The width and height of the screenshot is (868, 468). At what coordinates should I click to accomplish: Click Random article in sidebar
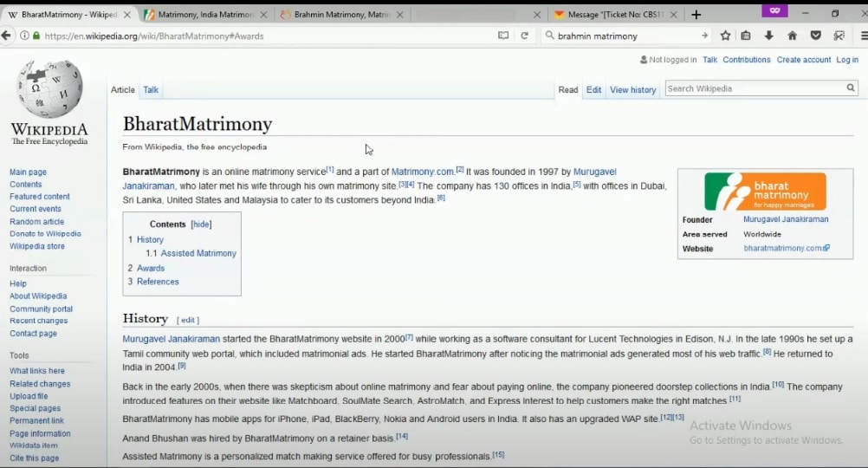pyautogui.click(x=36, y=222)
